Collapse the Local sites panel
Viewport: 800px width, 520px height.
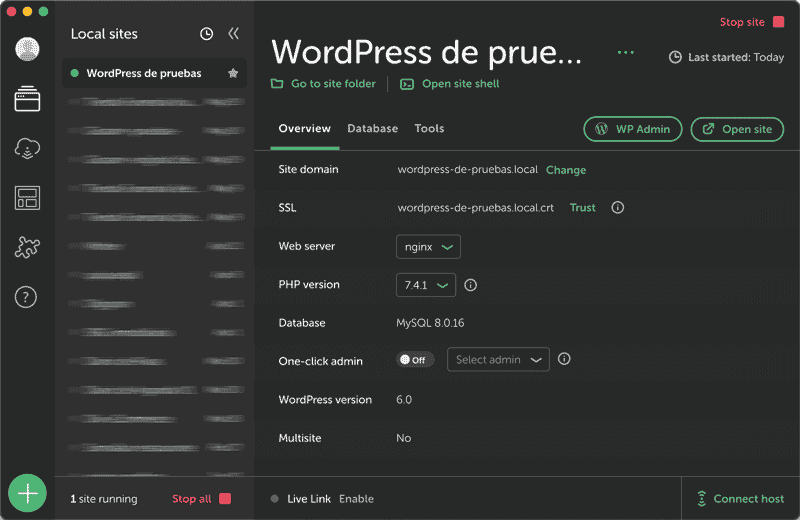pyautogui.click(x=233, y=34)
